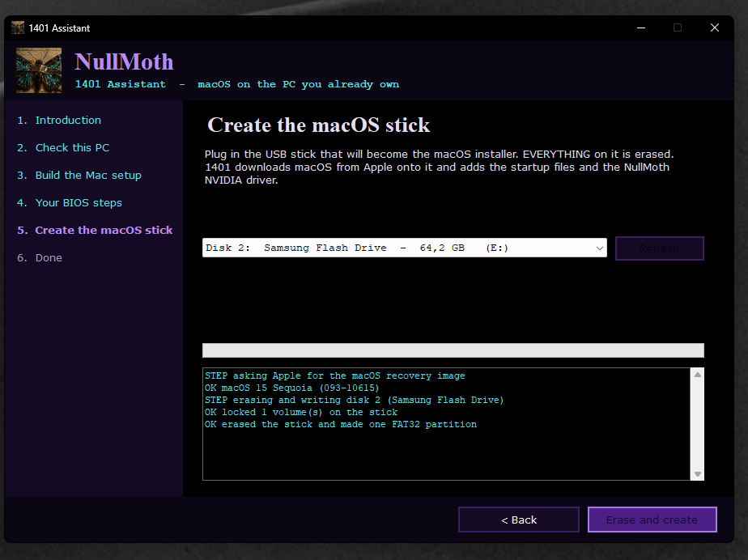Jump to the Done step
Screen dimensions: 748x560
[40, 257]
